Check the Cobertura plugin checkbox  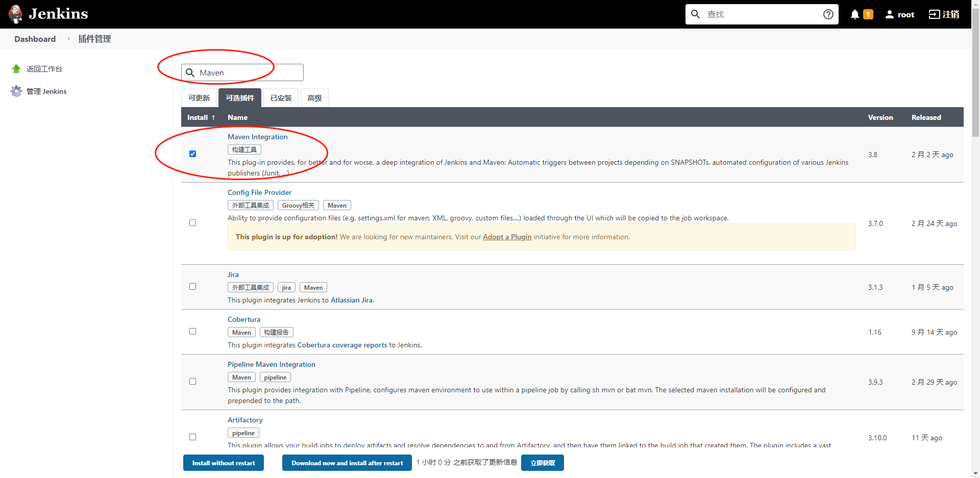pyautogui.click(x=192, y=331)
